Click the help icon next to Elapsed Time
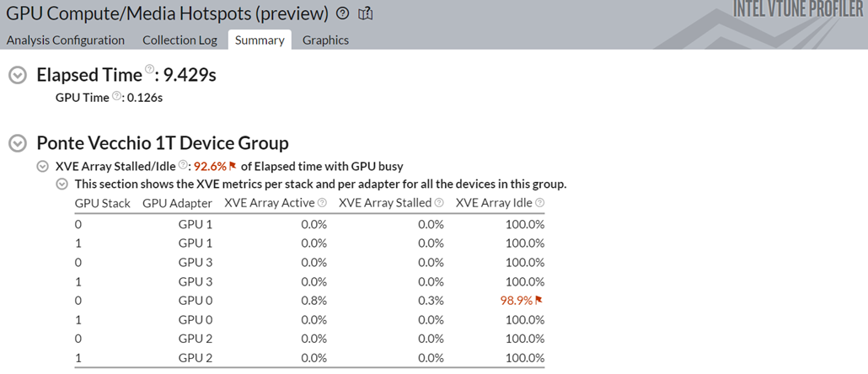The image size is (868, 374). [x=149, y=69]
